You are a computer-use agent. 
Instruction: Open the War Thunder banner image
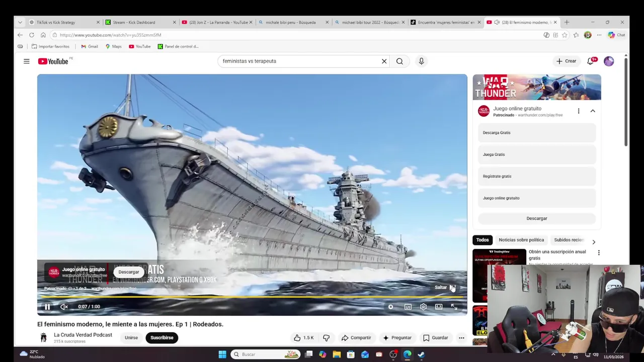point(537,87)
